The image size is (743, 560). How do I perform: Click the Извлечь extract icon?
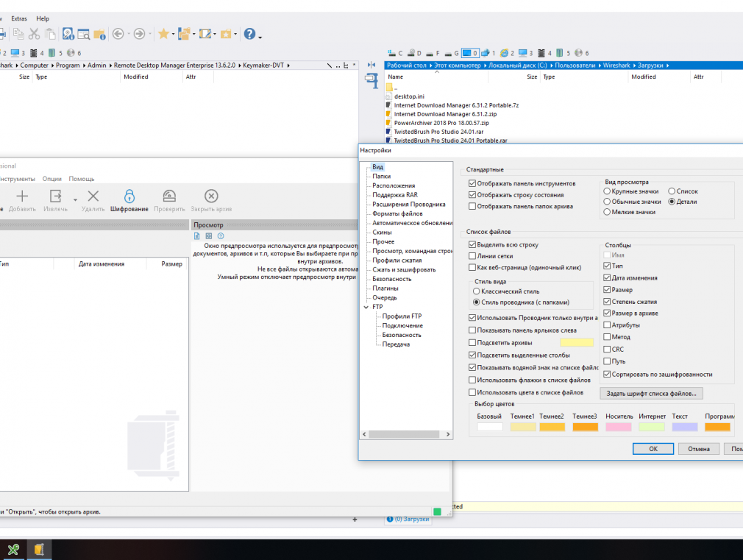(55, 196)
